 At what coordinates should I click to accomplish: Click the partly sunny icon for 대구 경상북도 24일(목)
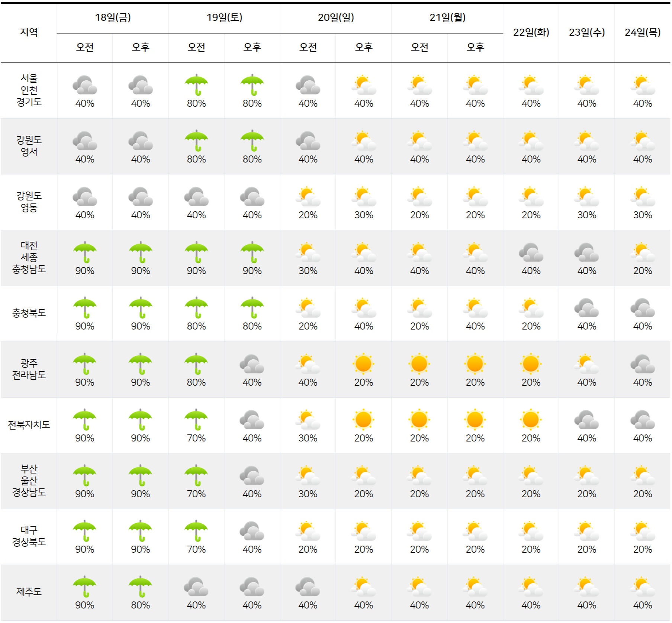point(643,531)
